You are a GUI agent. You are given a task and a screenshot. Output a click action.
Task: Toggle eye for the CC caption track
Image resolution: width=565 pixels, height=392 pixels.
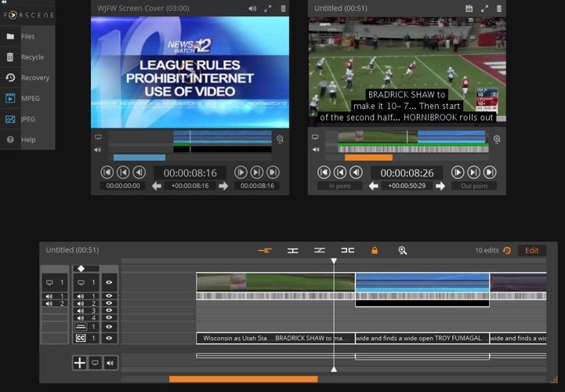(x=109, y=338)
